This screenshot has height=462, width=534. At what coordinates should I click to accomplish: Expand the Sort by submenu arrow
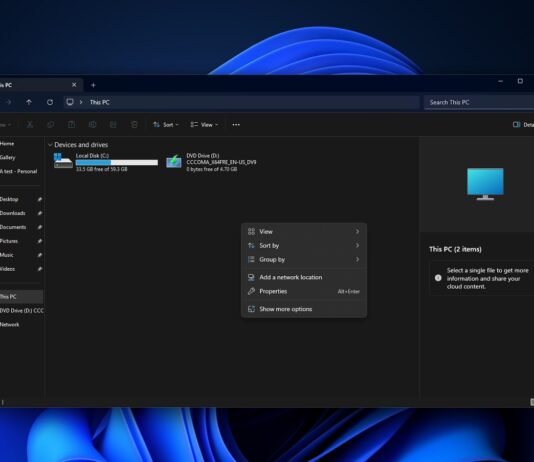(x=357, y=245)
